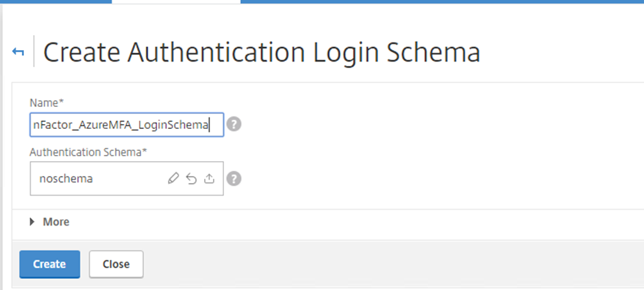The width and height of the screenshot is (644, 290).
Task: Focus the Name text field
Action: (x=127, y=125)
